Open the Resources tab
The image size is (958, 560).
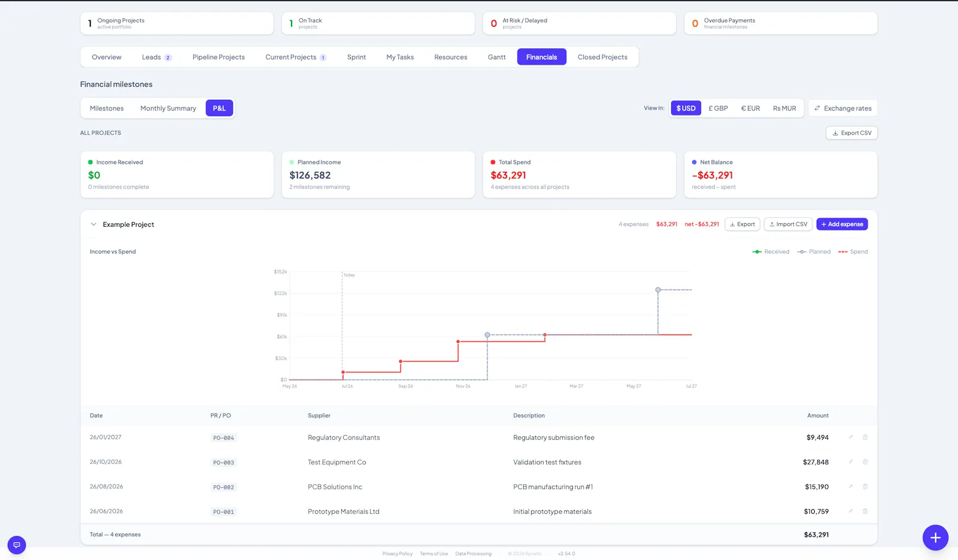click(451, 57)
